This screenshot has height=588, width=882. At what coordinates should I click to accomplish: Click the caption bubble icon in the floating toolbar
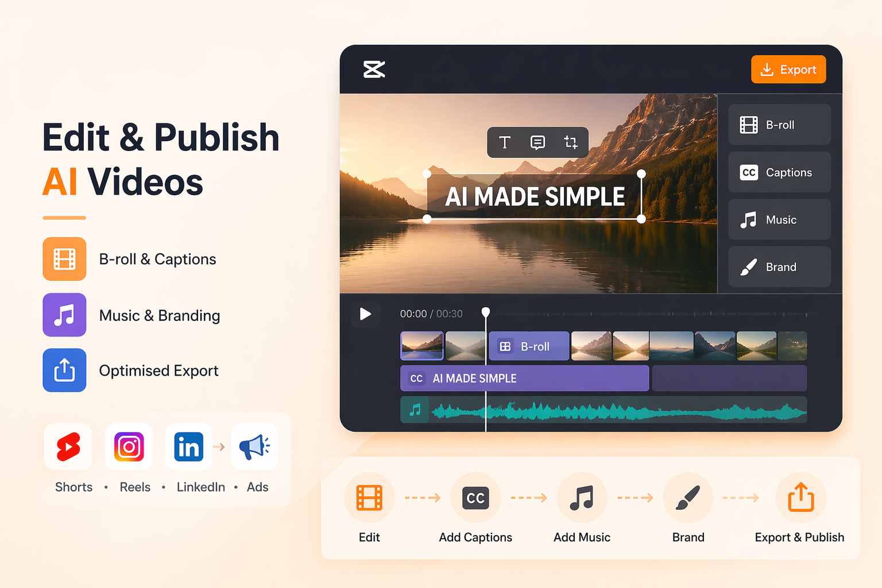(x=537, y=142)
